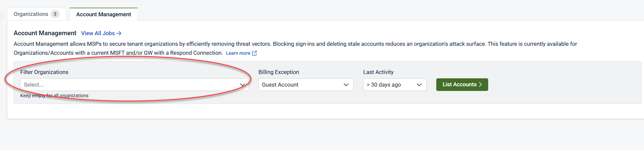Click into the Filter Organizations select field
The width and height of the screenshot is (644, 150).
(129, 85)
